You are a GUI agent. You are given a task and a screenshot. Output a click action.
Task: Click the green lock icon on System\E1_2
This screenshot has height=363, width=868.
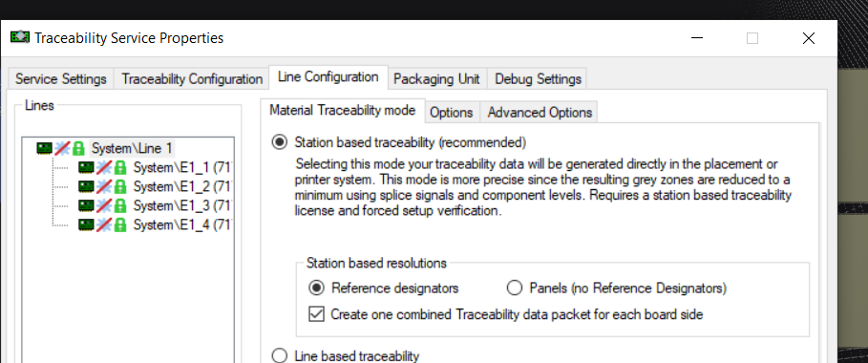120,186
